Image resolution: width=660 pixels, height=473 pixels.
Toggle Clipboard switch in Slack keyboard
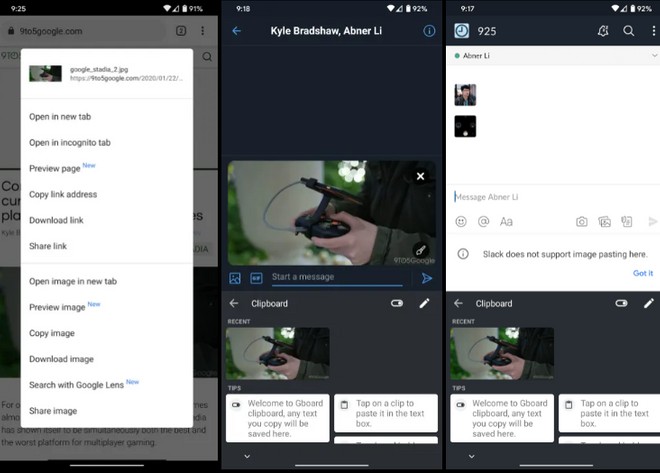click(621, 303)
